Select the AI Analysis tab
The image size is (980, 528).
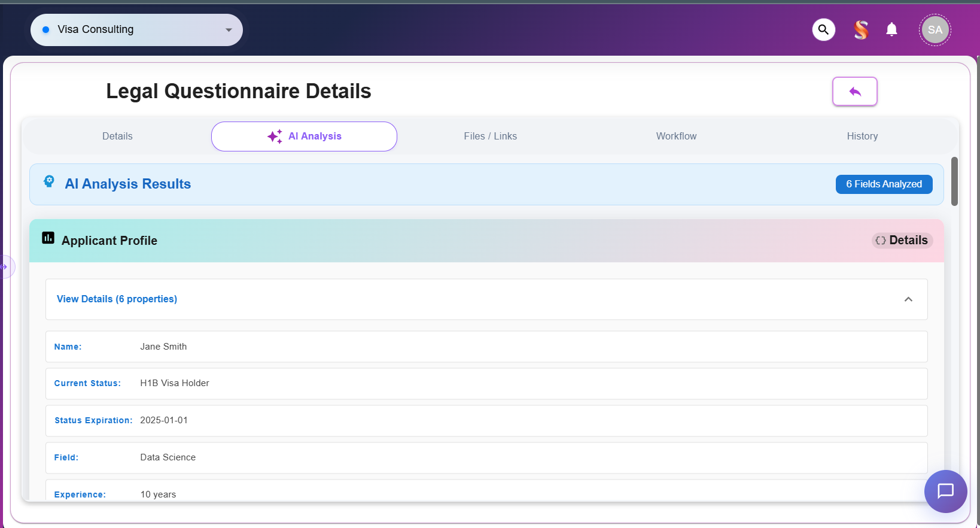pos(304,136)
